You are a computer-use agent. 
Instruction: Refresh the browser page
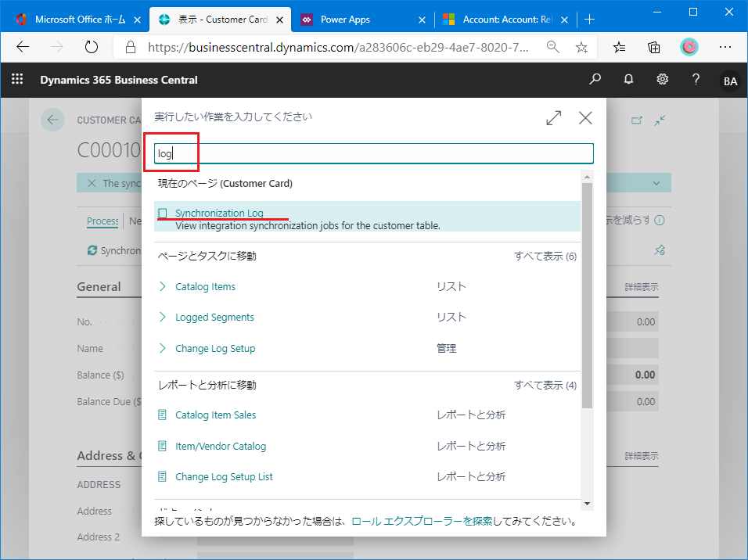[x=91, y=47]
